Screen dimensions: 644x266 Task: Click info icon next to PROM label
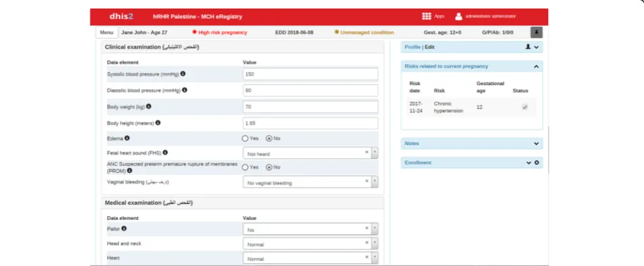[129, 170]
